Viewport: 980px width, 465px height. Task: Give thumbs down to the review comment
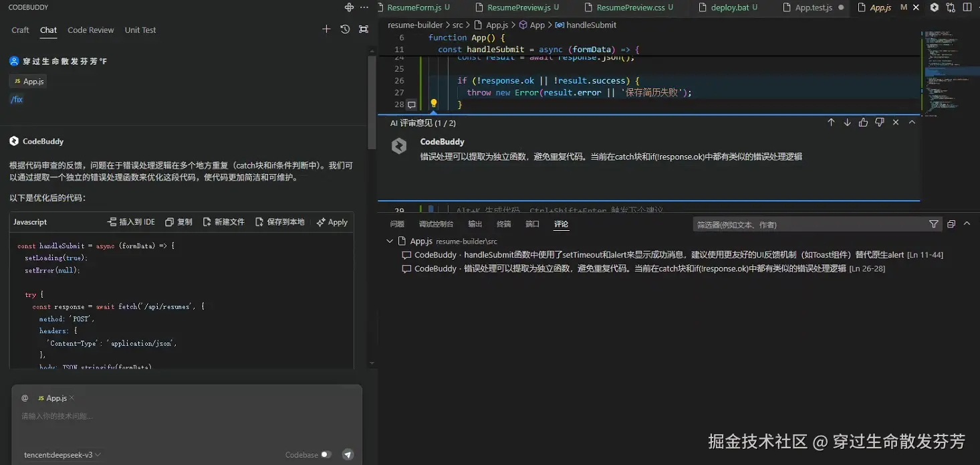(x=880, y=122)
